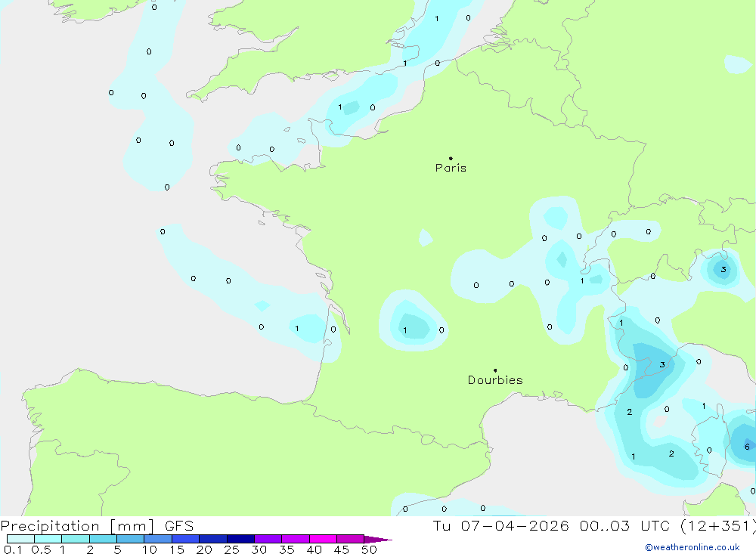
Task: Select the Dourbies location dot marker
Action: click(x=495, y=370)
